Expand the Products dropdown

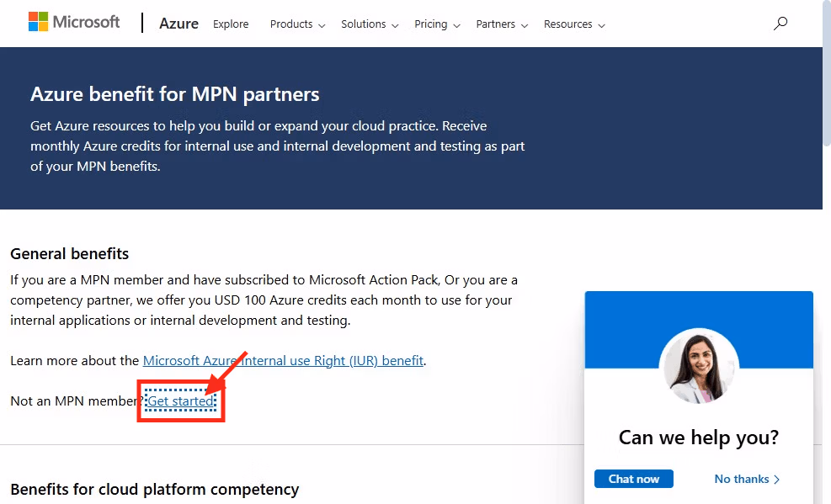297,24
